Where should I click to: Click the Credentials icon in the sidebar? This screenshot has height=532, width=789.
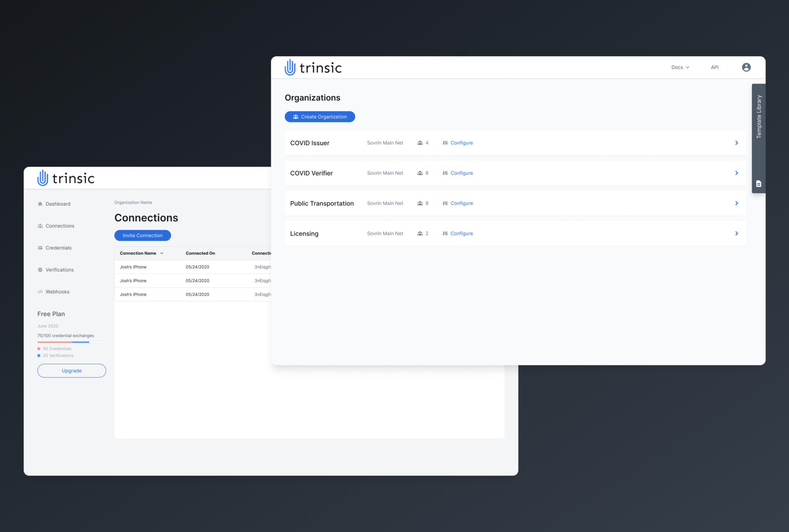40,248
